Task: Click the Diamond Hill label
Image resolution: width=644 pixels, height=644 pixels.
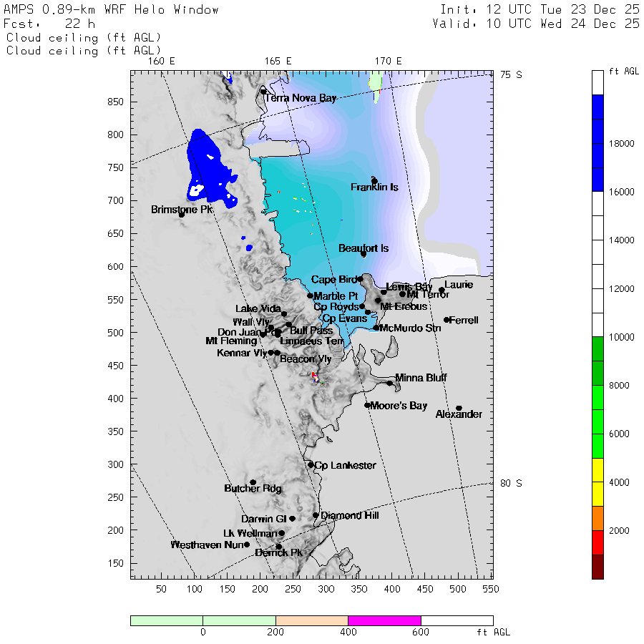Action: 350,515
